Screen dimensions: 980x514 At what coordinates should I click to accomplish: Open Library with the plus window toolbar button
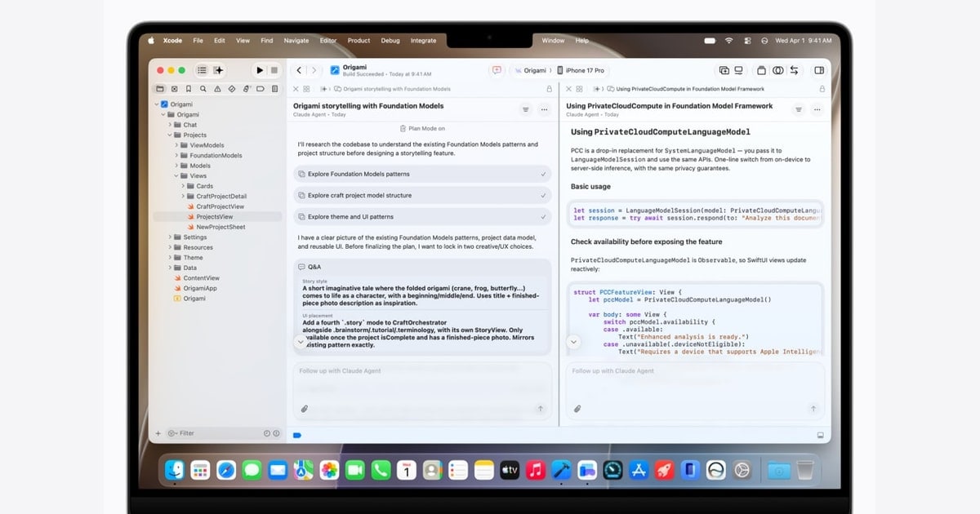point(723,70)
